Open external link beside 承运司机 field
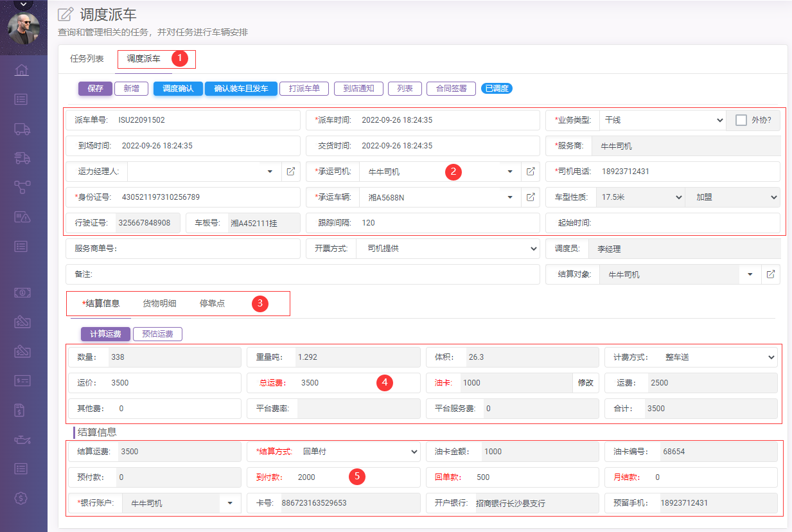The width and height of the screenshot is (792, 532). [x=531, y=172]
